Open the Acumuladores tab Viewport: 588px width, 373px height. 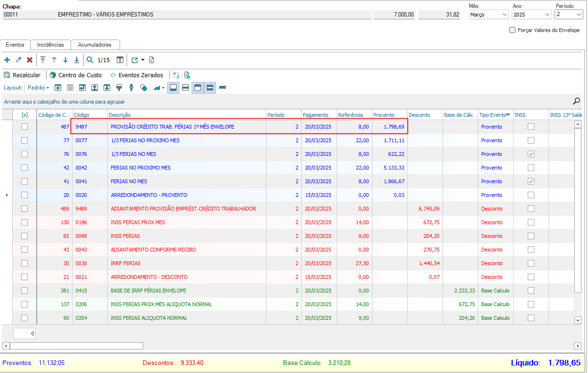pyautogui.click(x=95, y=45)
